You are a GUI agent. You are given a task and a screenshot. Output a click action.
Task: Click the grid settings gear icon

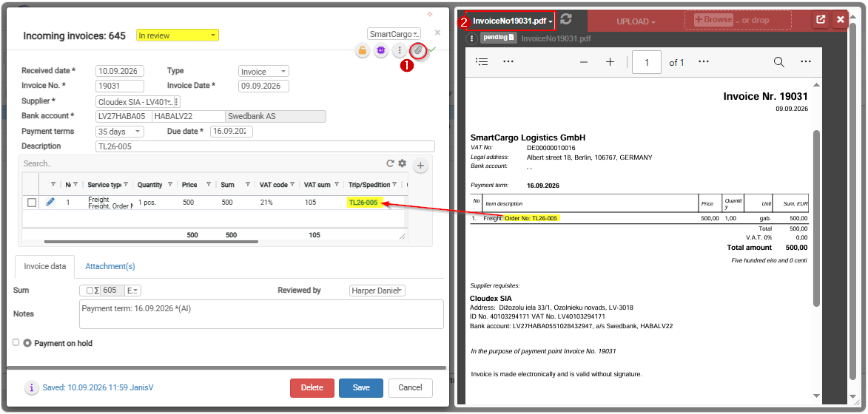coord(403,163)
